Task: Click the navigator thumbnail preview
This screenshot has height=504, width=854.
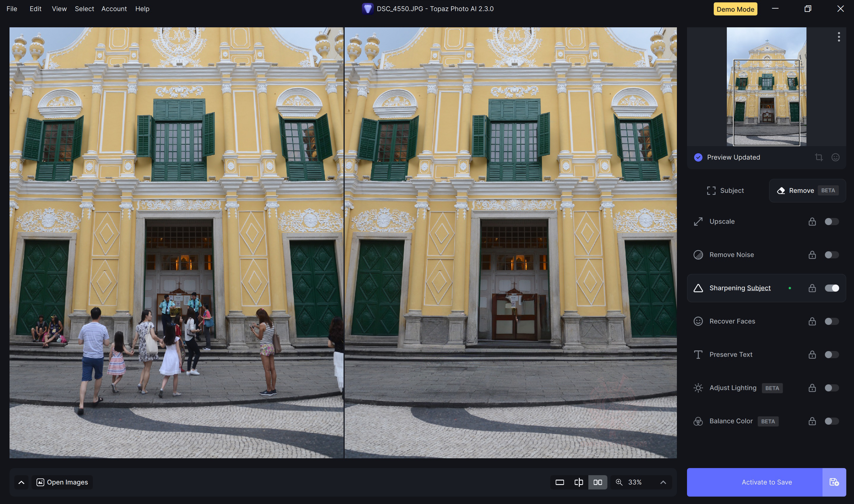Action: [x=766, y=87]
